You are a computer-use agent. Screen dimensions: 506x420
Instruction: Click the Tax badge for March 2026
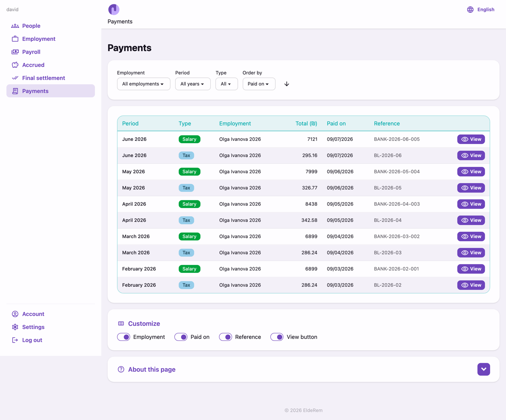(186, 253)
